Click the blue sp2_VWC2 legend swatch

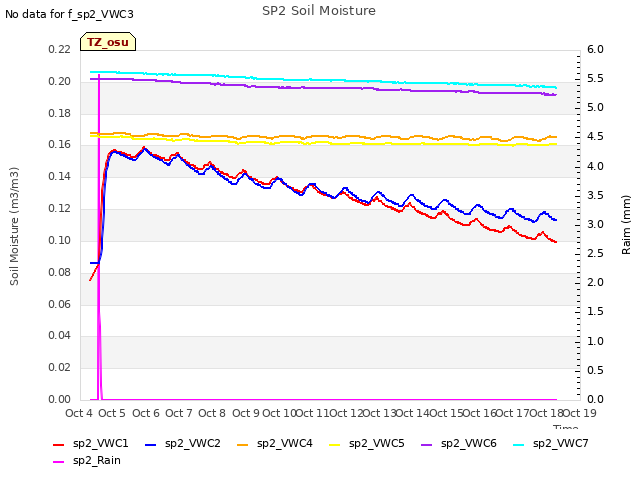[x=151, y=444]
